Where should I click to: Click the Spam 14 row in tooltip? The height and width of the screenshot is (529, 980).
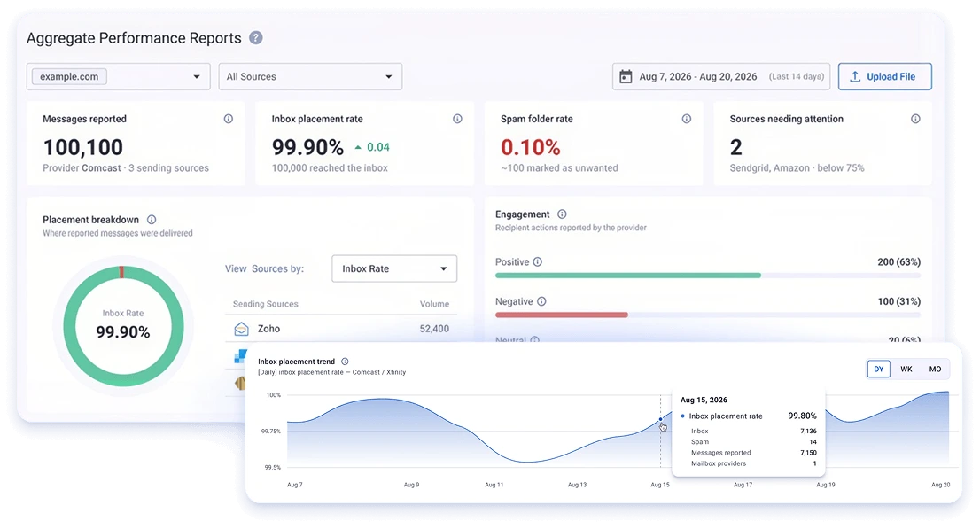754,442
